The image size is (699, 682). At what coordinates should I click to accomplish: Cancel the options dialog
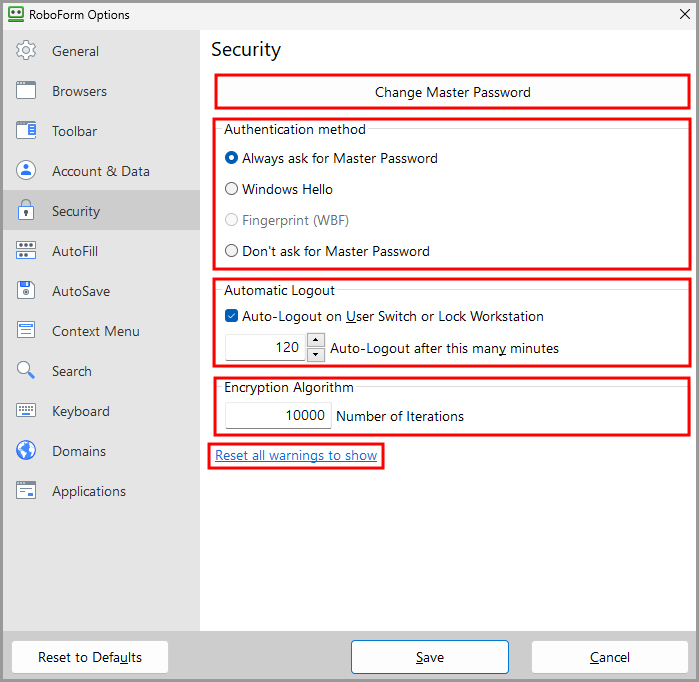pyautogui.click(x=610, y=657)
